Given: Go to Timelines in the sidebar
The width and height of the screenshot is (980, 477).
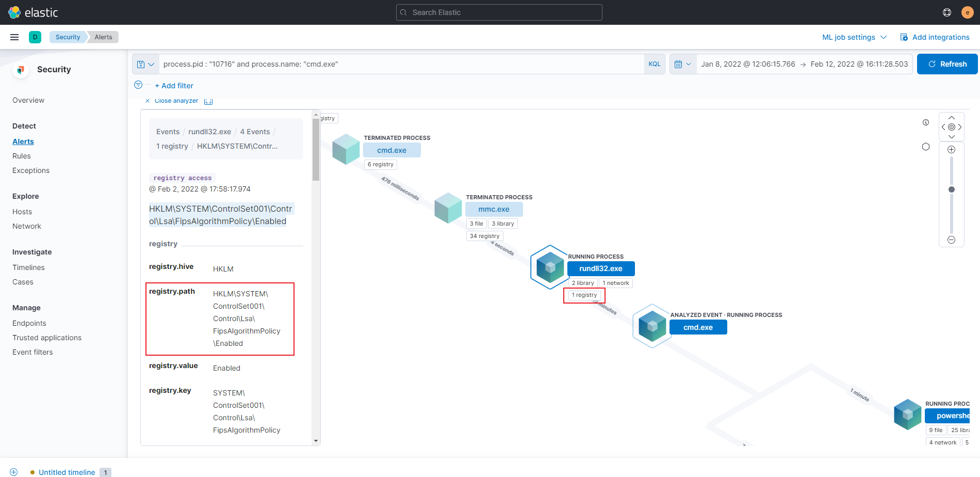Looking at the screenshot, I should pyautogui.click(x=28, y=267).
